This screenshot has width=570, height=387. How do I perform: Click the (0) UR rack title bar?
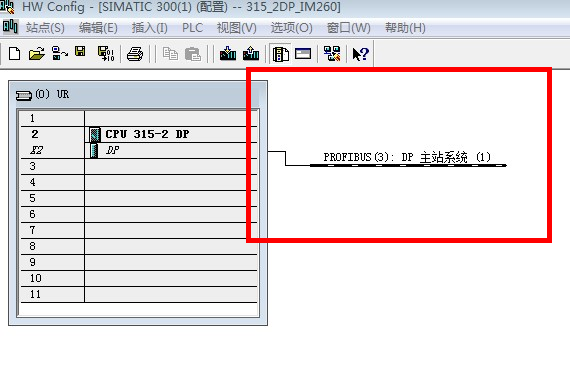click(x=138, y=94)
